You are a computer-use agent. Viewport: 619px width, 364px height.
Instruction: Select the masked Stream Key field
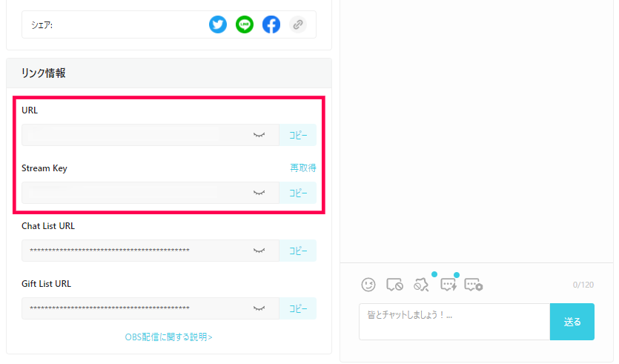[150, 193]
